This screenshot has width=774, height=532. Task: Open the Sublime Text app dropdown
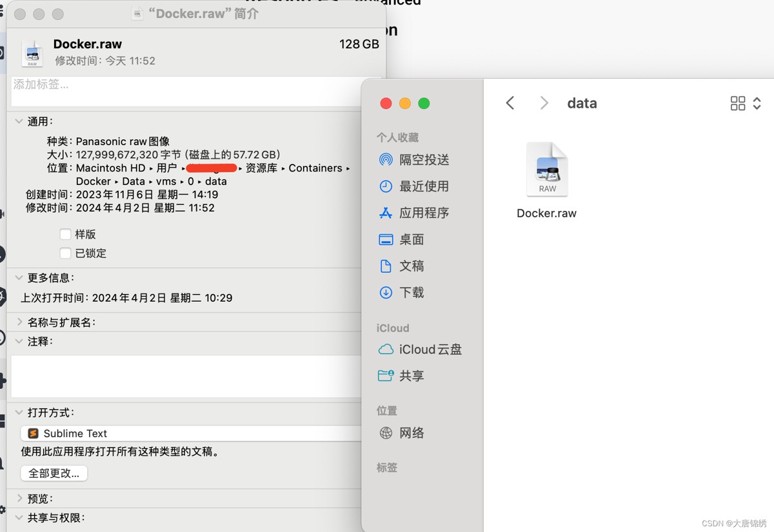(191, 433)
